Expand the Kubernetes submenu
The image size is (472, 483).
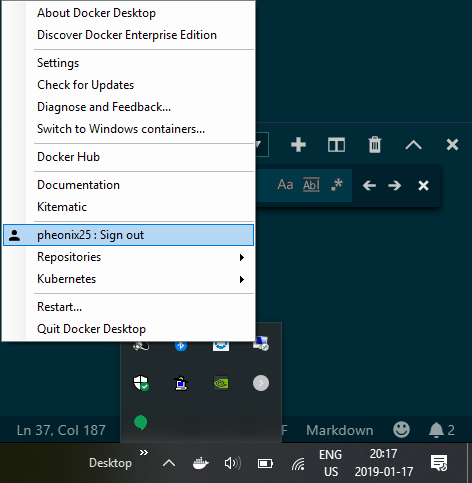[x=128, y=279]
